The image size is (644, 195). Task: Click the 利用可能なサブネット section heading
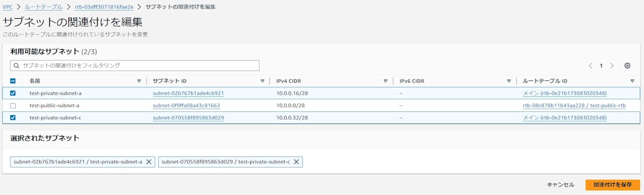click(x=45, y=51)
